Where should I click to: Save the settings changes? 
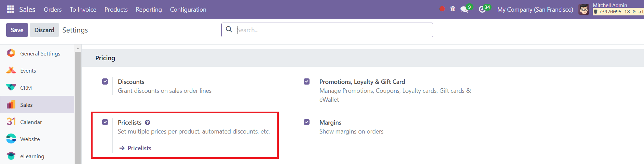click(17, 30)
